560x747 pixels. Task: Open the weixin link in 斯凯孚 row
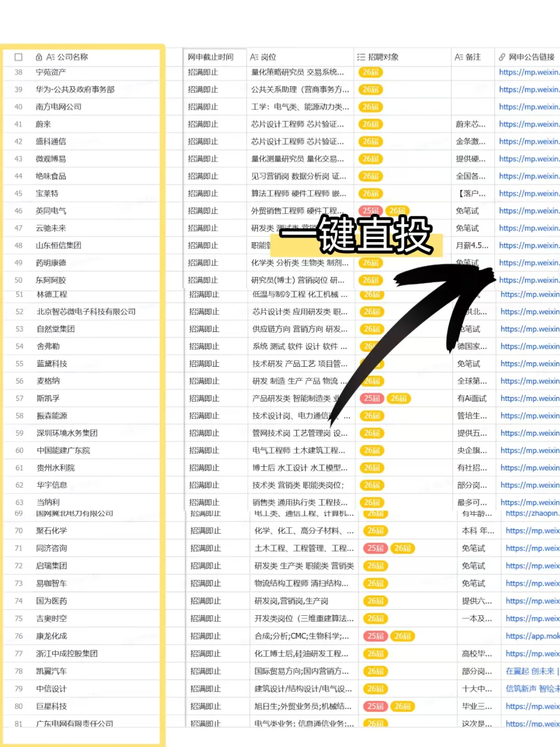click(x=530, y=398)
